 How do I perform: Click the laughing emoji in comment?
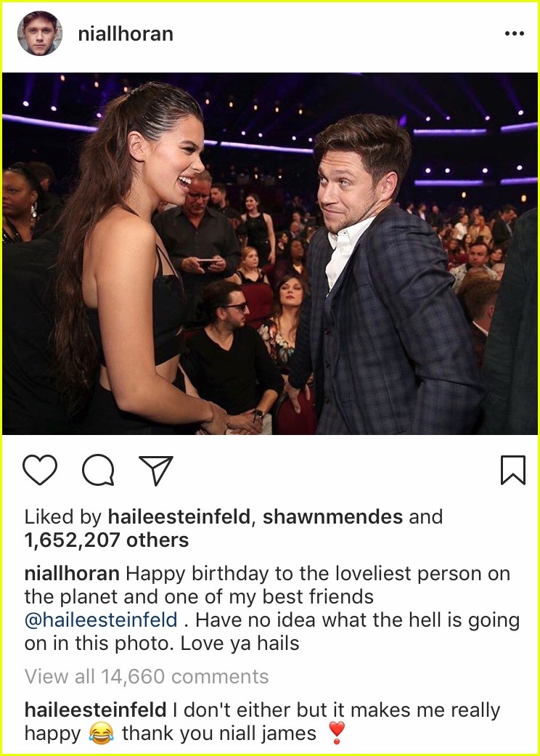pos(102,733)
